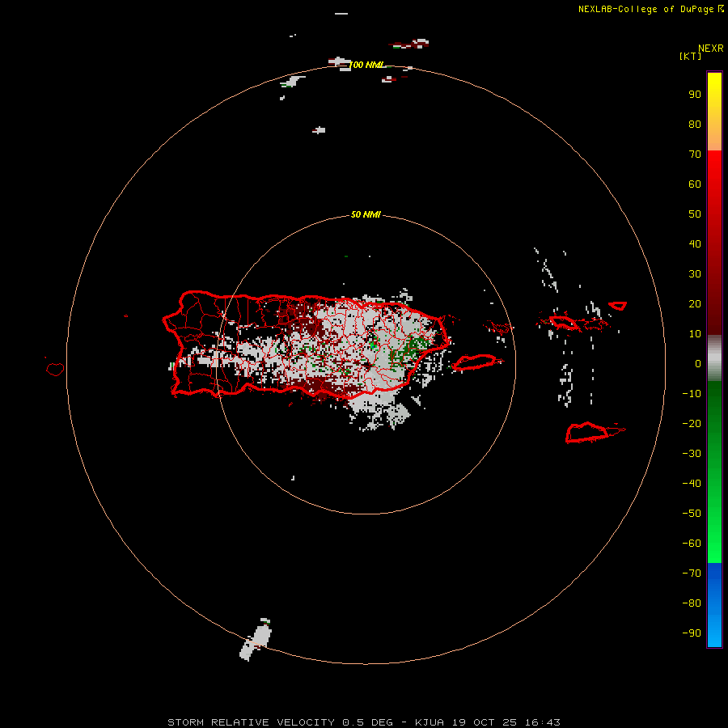Click the positive 20 knot scale label
The height and width of the screenshot is (728, 728).
(695, 303)
